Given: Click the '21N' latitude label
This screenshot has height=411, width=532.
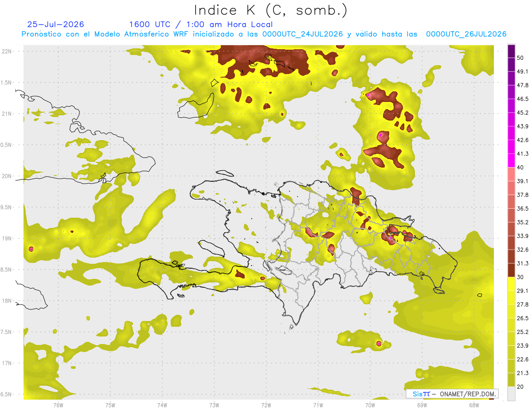Looking at the screenshot, I should pyautogui.click(x=7, y=114).
